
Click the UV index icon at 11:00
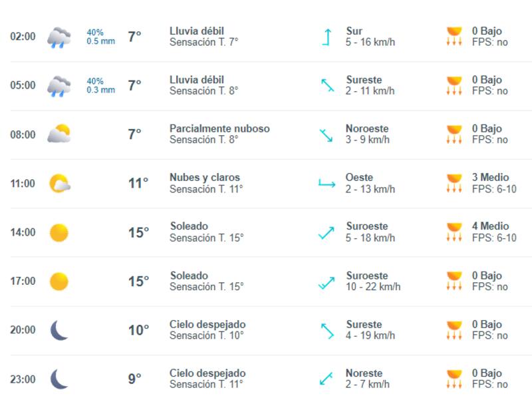(454, 183)
